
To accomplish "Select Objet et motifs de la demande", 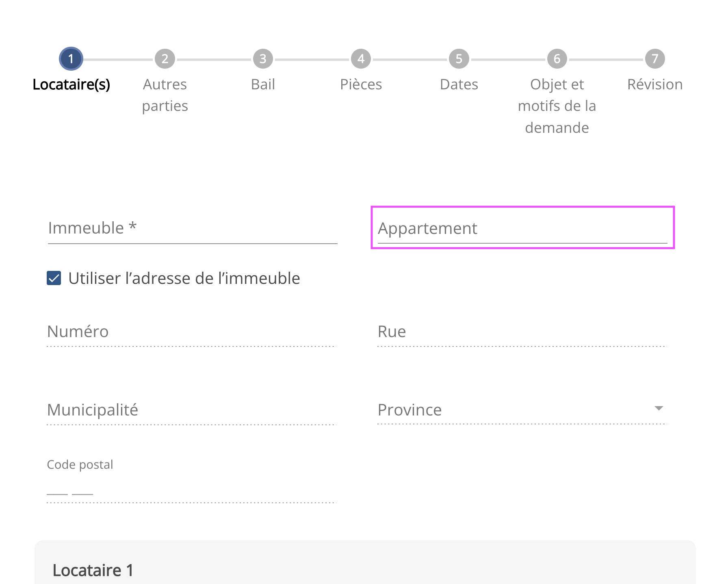I will [557, 106].
